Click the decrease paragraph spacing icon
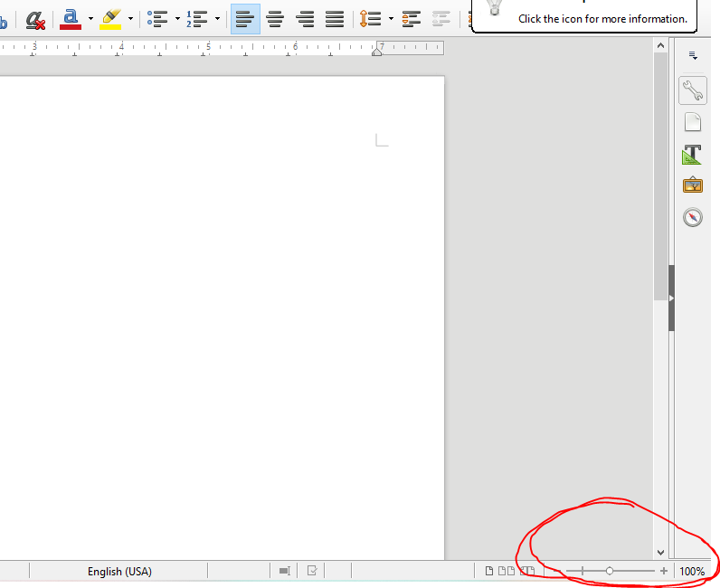This screenshot has height=588, width=720. (441, 19)
